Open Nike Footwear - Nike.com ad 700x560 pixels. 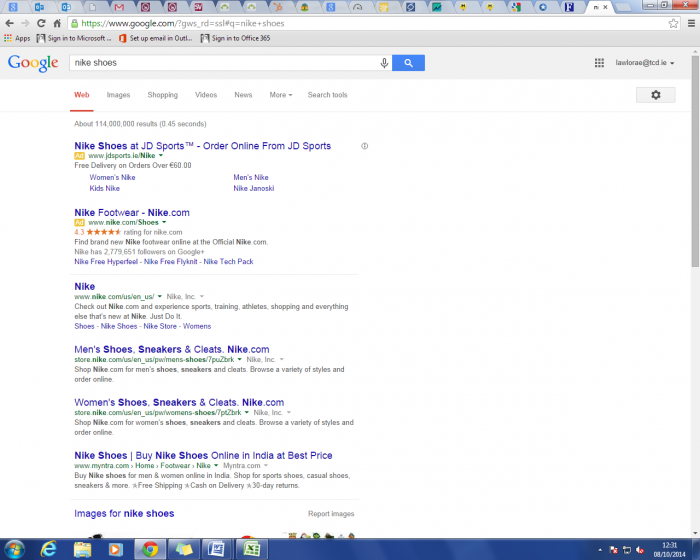[132, 213]
